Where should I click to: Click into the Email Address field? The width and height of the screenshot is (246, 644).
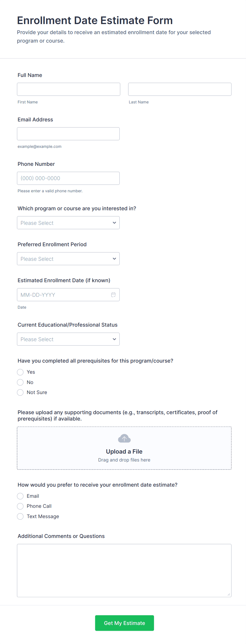68,134
